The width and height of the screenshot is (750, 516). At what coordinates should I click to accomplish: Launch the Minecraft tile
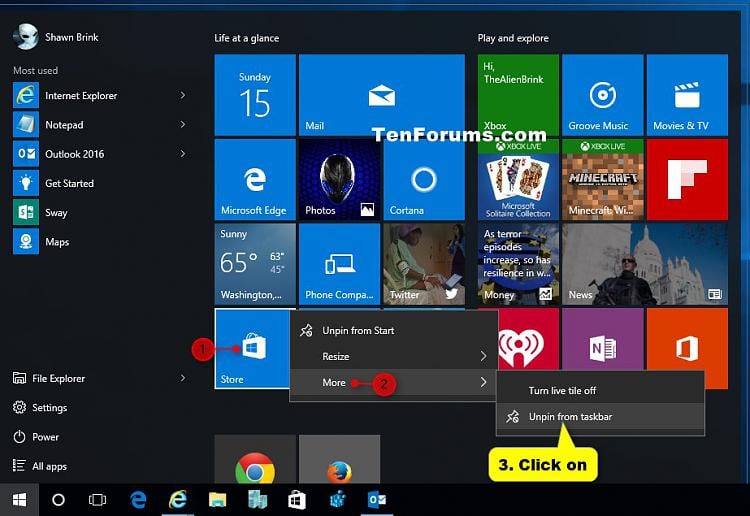pos(603,179)
